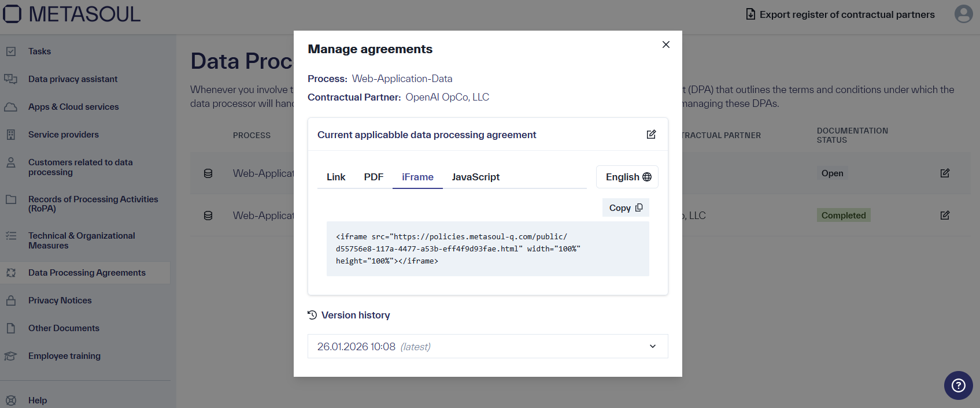Click the Data privacy assistant chat icon

tap(10, 79)
